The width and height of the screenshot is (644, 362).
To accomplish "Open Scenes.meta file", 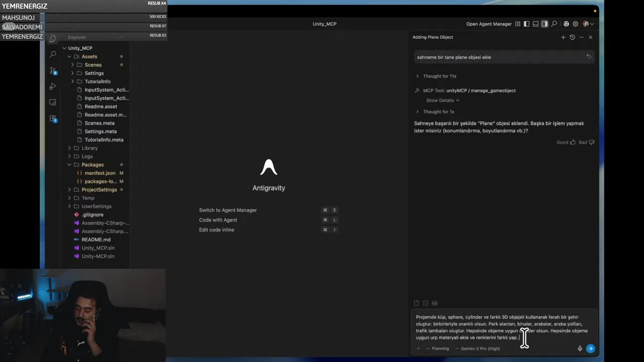I will [99, 123].
